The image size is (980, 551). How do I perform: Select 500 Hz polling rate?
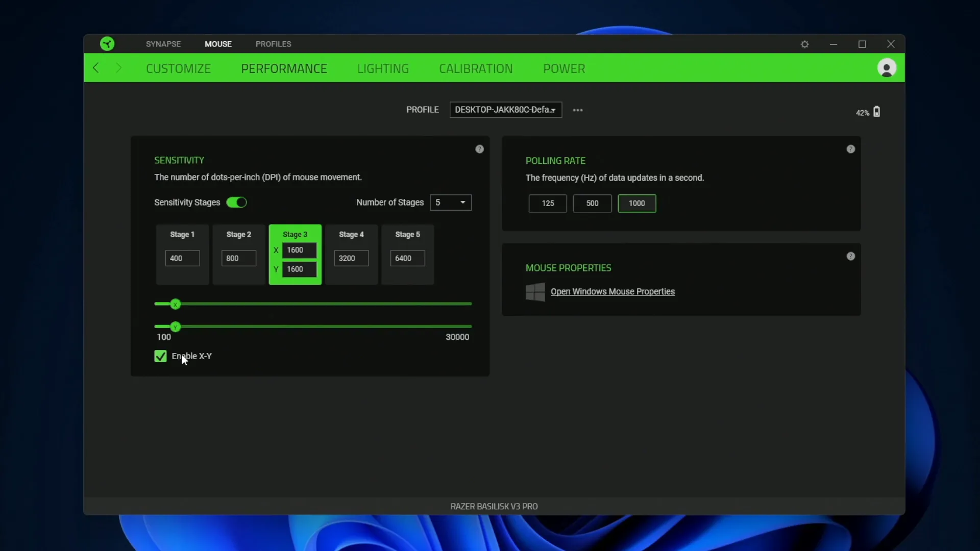click(592, 203)
